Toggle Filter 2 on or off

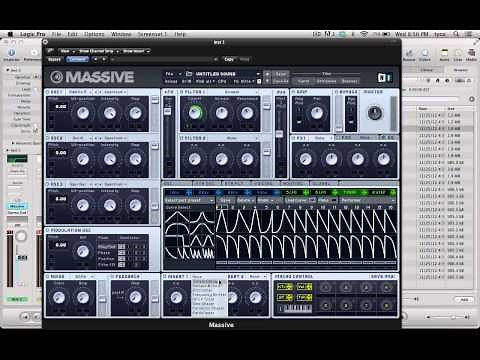point(182,138)
